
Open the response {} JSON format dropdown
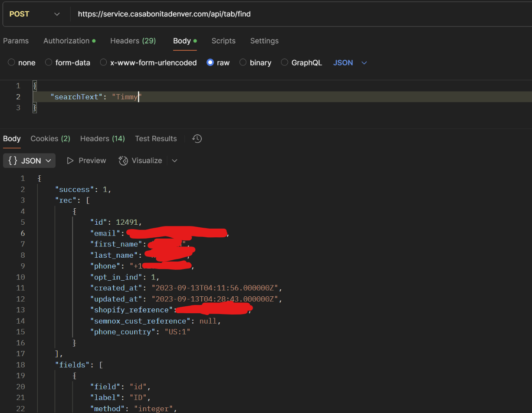(29, 161)
